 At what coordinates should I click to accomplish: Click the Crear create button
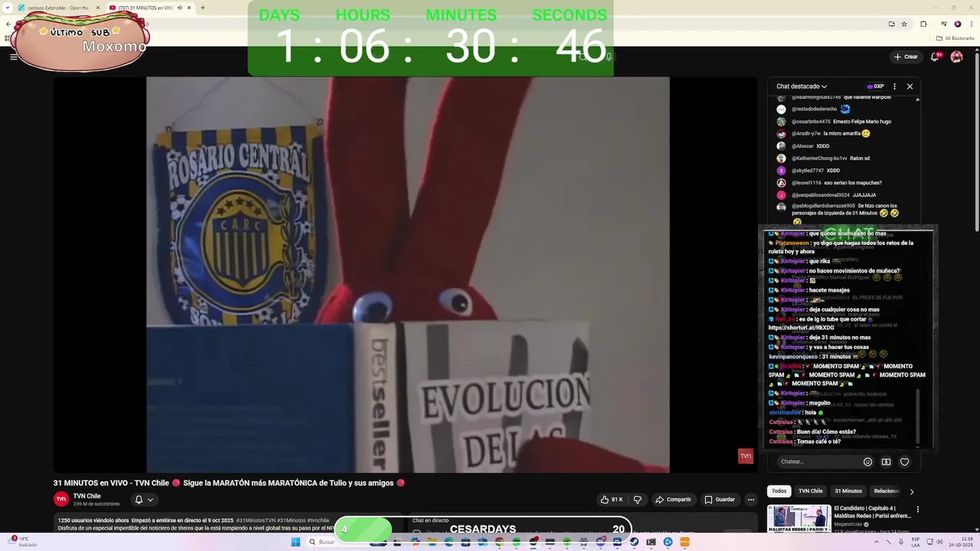click(906, 57)
